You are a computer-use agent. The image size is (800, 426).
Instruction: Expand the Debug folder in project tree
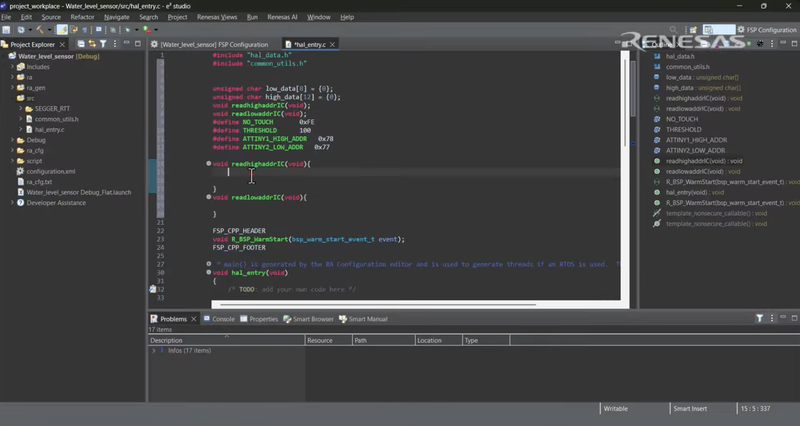[12, 140]
